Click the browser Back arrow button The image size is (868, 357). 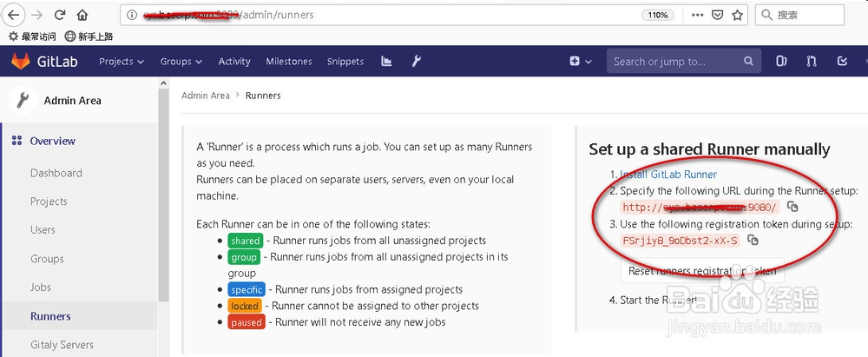click(15, 15)
